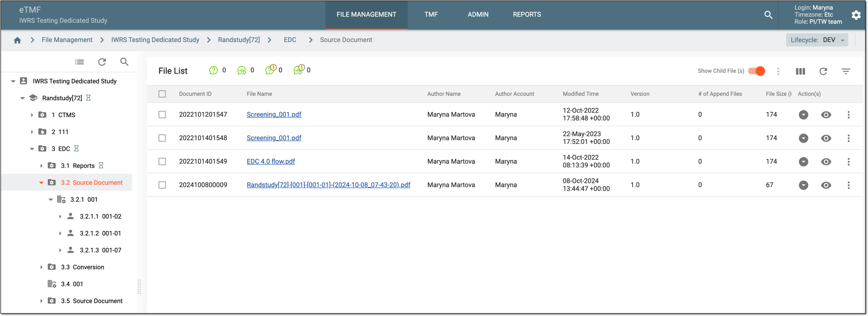Go to File Management breadcrumb
This screenshot has width=868, height=316.
click(67, 40)
